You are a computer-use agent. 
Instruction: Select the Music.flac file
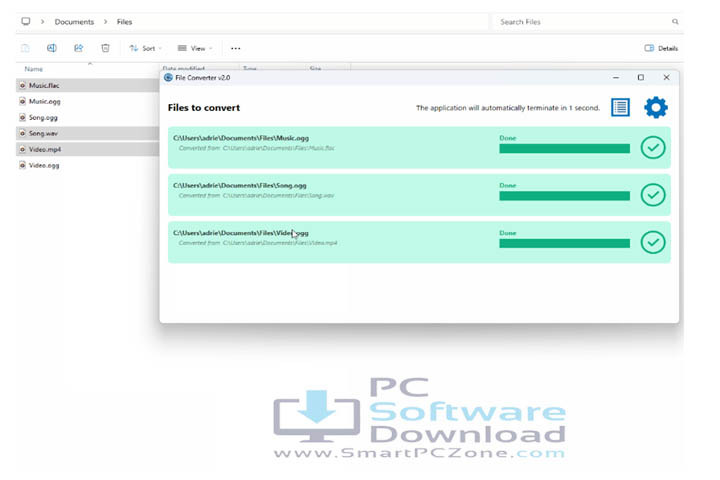click(87, 85)
